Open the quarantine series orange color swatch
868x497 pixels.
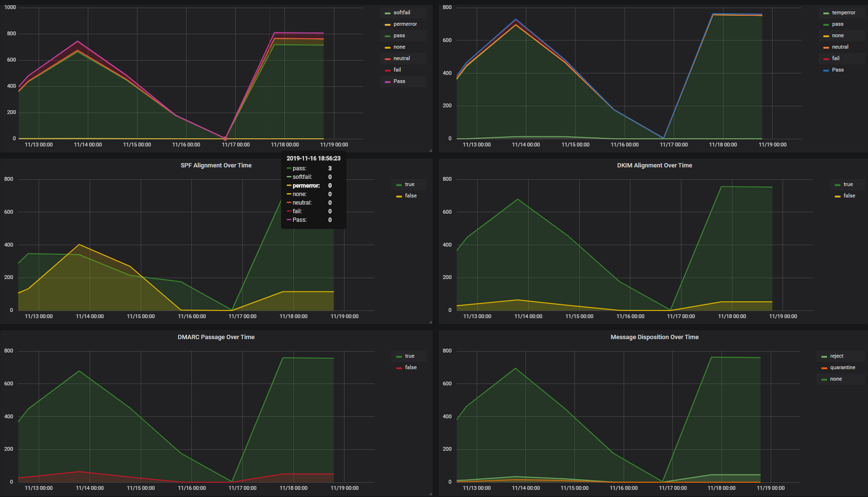tap(824, 368)
